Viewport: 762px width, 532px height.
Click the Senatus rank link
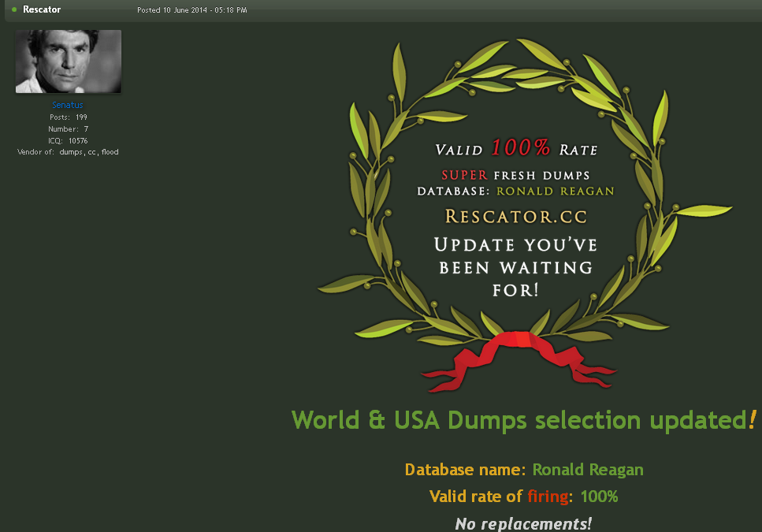[x=68, y=106]
